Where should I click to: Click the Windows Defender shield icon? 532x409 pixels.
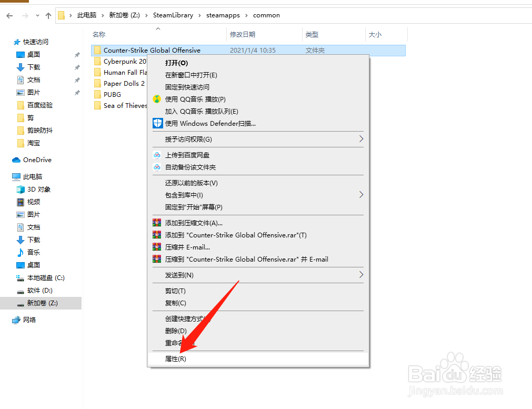pyautogui.click(x=157, y=123)
